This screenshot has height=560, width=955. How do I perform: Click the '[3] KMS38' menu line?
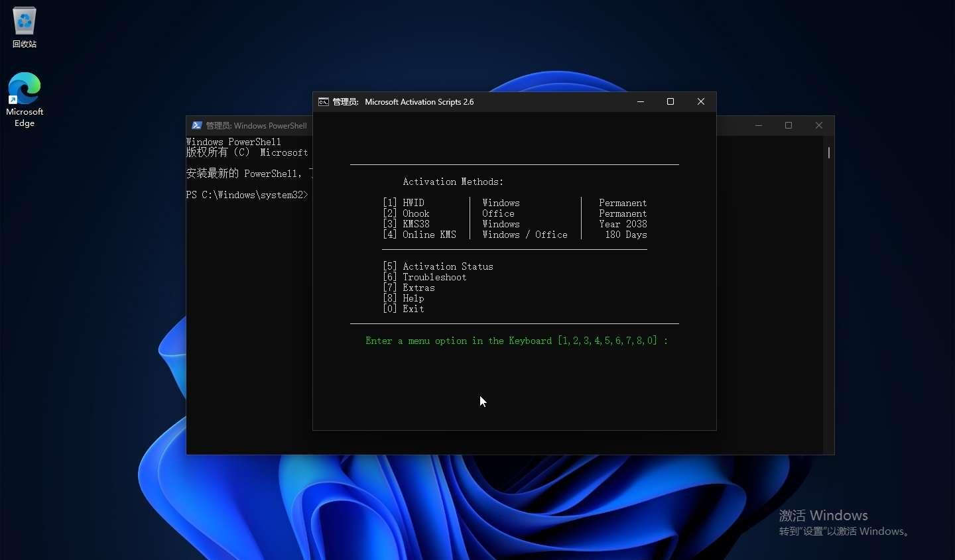tap(406, 224)
